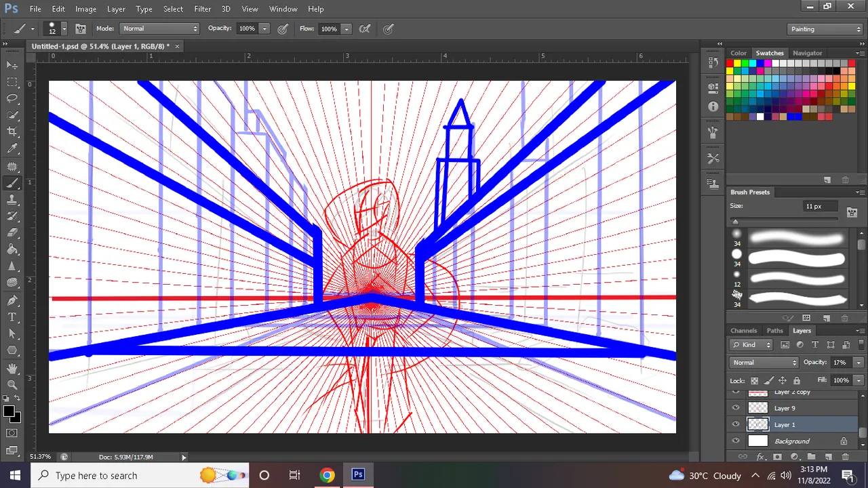Viewport: 868px width, 488px height.
Task: Expand the layer Opacity dropdown arrow
Action: tap(858, 363)
